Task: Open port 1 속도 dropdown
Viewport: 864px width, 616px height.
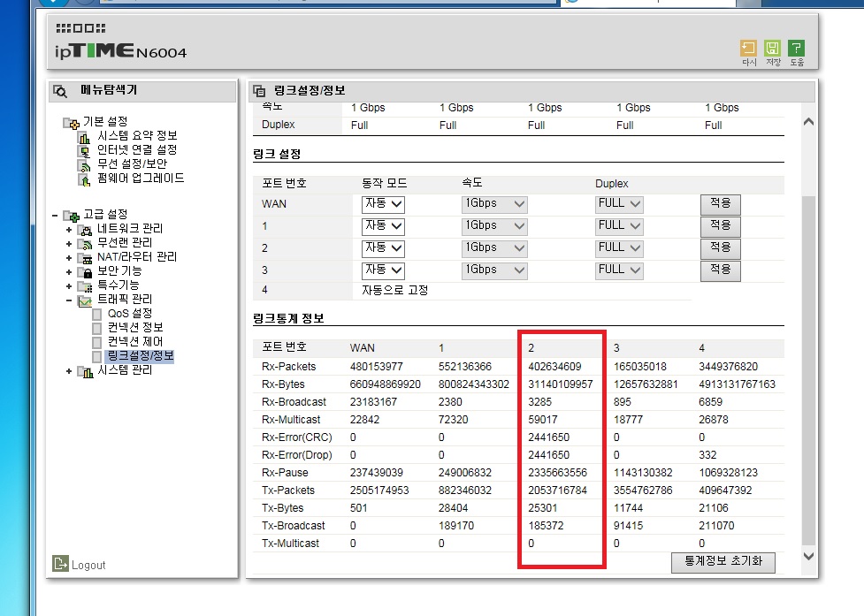Action: pos(494,226)
